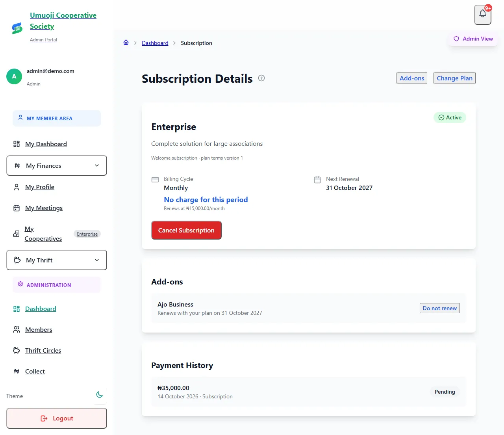504x435 pixels.
Task: Click the 'Enterprise' plan heading
Action: (174, 127)
